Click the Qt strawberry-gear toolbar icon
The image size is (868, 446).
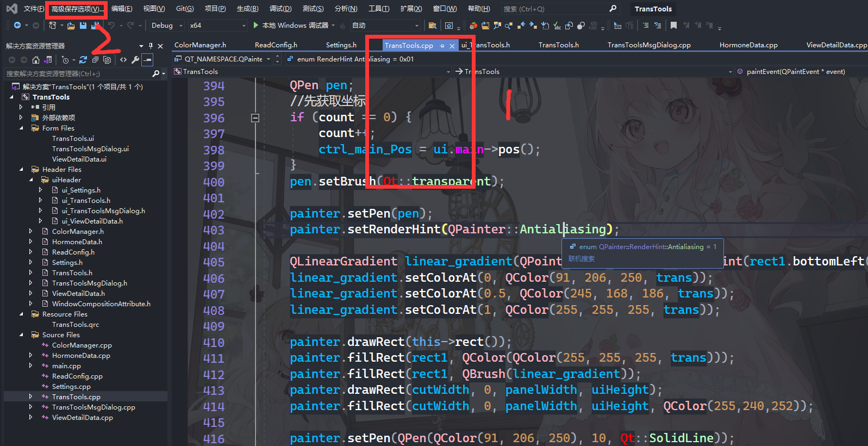(473, 26)
